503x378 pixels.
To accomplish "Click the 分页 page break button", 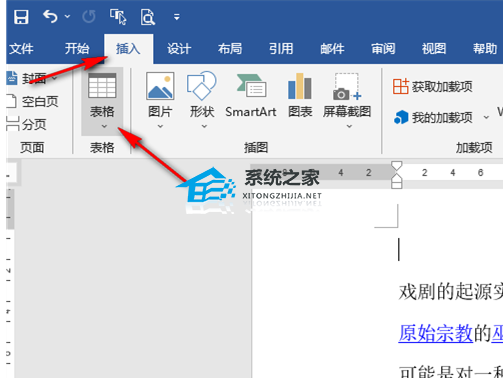I will point(27,124).
